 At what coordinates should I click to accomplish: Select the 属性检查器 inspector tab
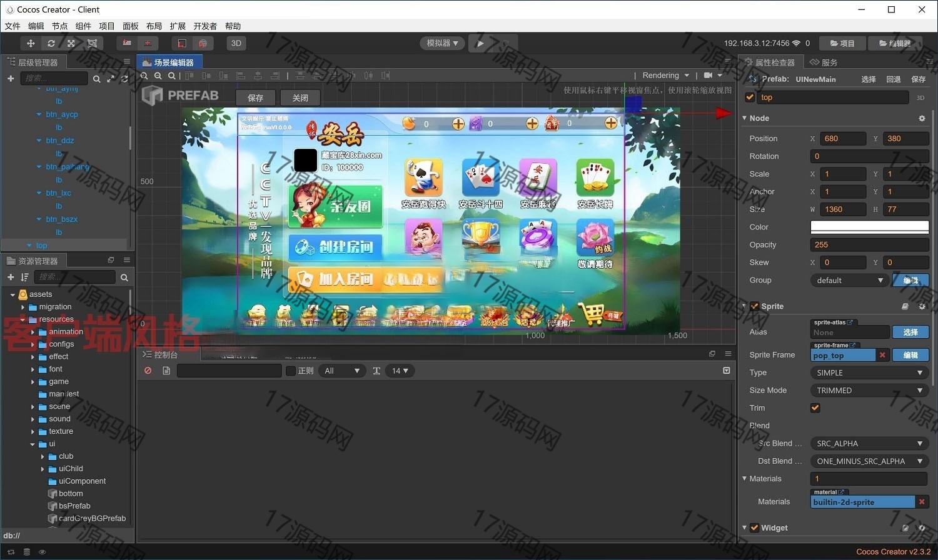[x=770, y=62]
